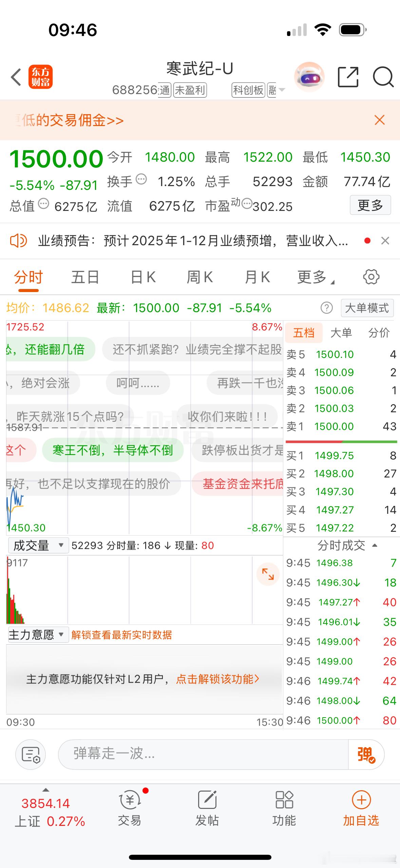Switch to 大单模式
Viewport: 400px width, 868px height.
367,308
